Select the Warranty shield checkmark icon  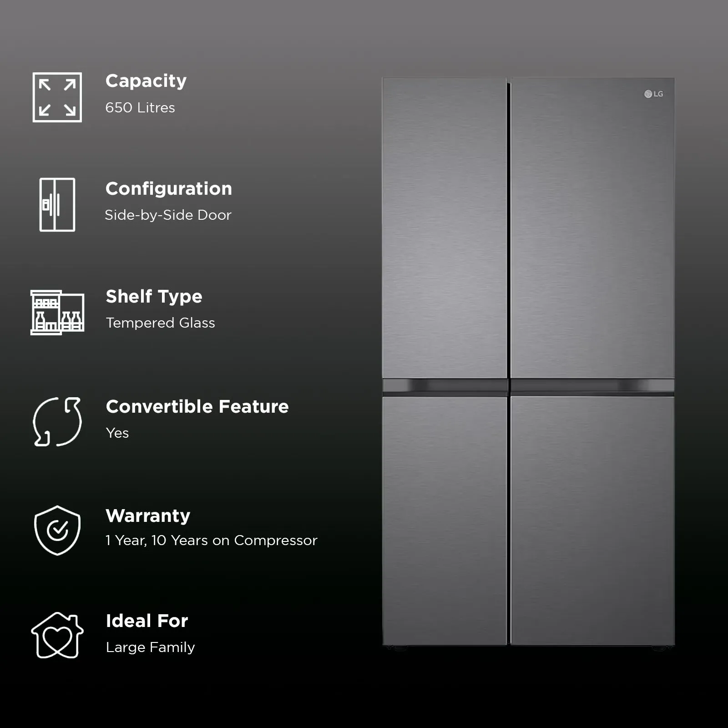pyautogui.click(x=57, y=531)
